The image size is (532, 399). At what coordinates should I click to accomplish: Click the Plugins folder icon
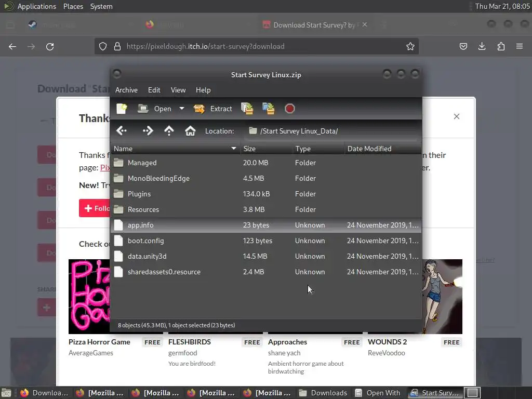[x=118, y=194]
